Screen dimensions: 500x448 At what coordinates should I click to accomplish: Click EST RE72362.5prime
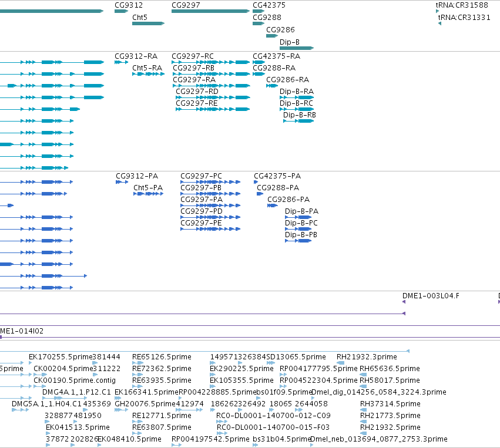[x=162, y=369]
